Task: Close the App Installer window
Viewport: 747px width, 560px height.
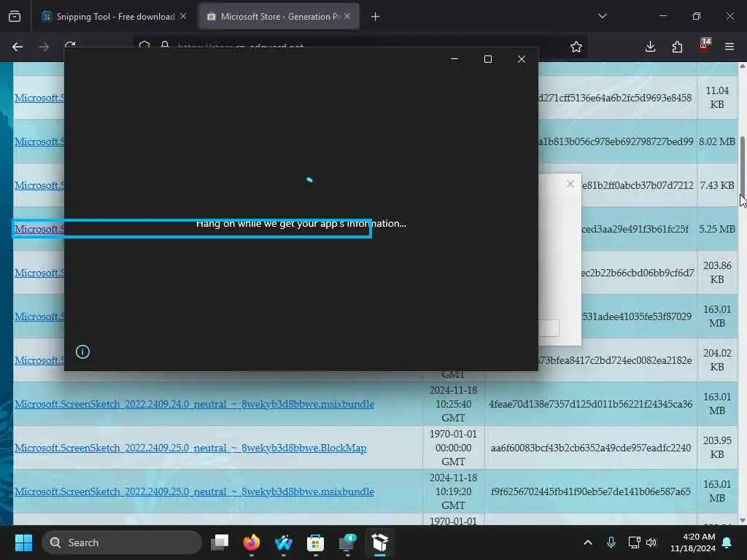Action: coord(522,59)
